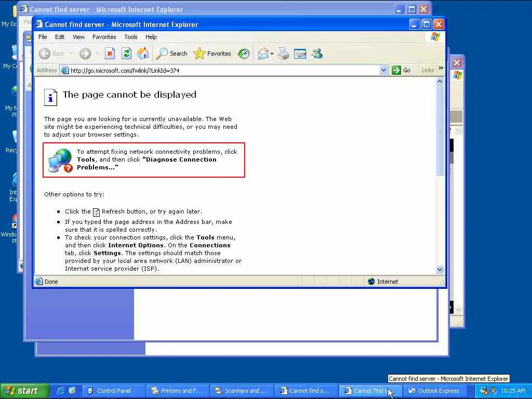Open the View menu
The image size is (532, 399).
[78, 37]
